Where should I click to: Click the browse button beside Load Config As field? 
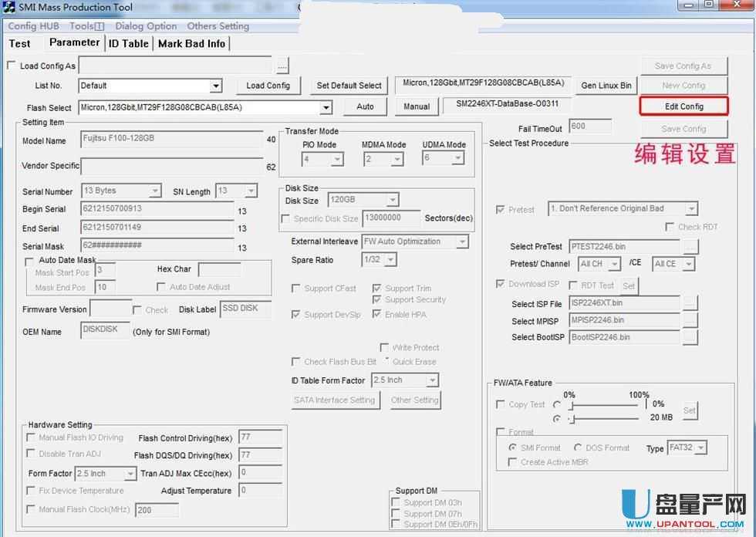282,66
